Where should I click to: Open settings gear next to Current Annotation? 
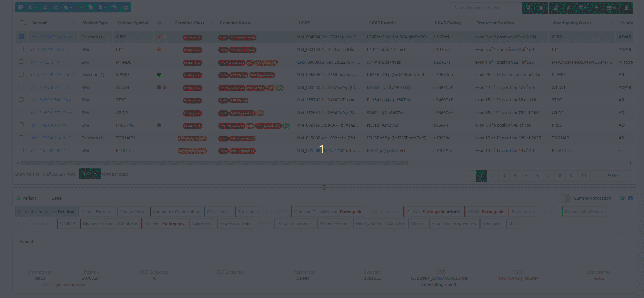click(x=622, y=198)
